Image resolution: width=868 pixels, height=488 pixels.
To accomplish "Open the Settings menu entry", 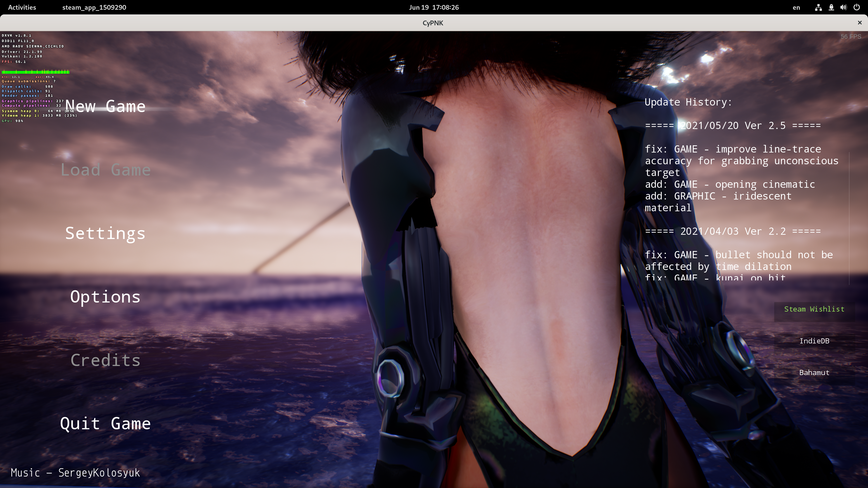I will pos(105,233).
